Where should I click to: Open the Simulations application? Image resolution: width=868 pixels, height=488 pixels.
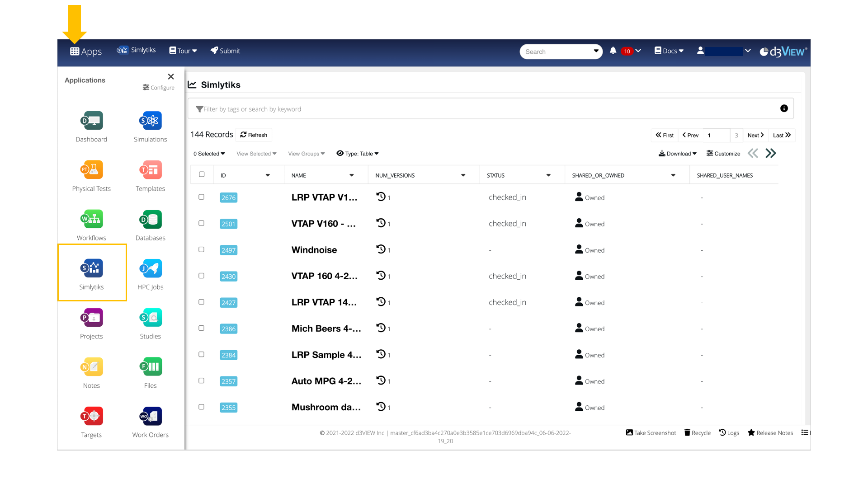tap(150, 127)
